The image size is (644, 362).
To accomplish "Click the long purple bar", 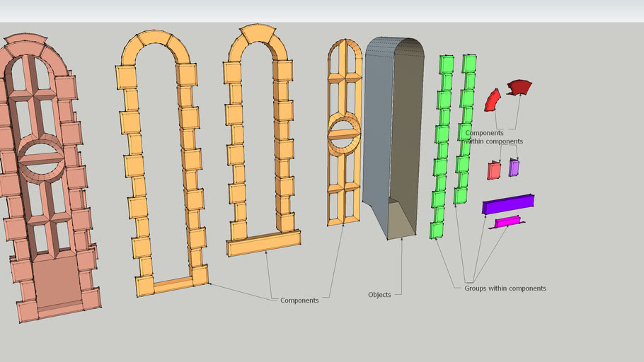I will point(507,204).
